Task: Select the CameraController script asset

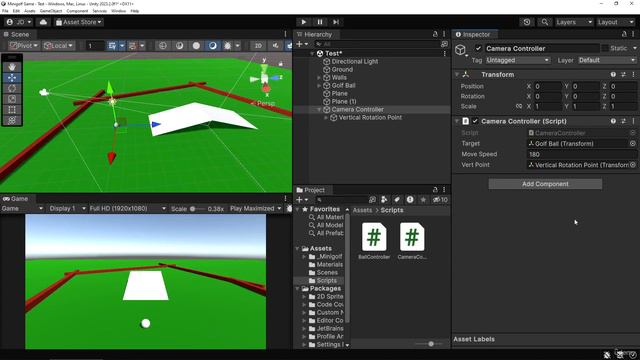Action: 412,241
